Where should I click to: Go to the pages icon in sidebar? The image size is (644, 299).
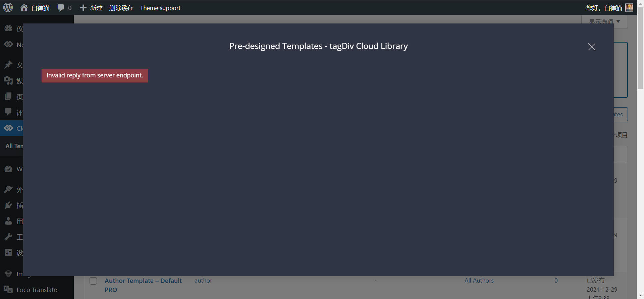(x=8, y=97)
